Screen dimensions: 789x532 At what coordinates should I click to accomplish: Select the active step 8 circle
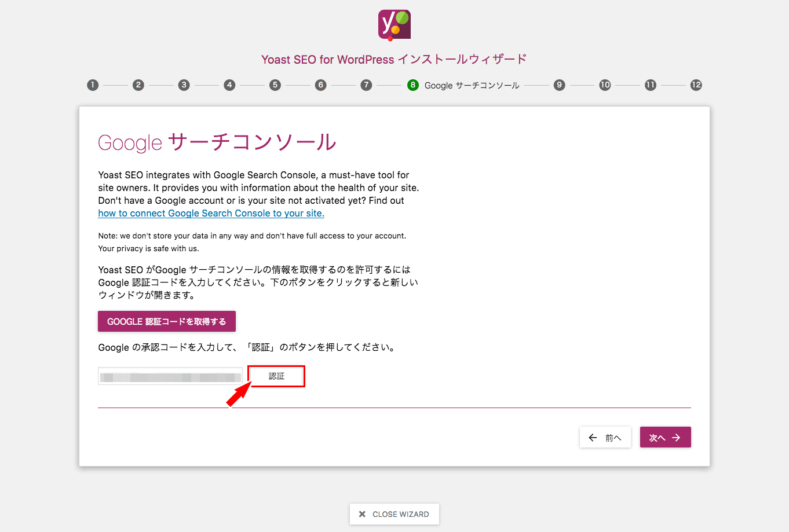tap(412, 85)
